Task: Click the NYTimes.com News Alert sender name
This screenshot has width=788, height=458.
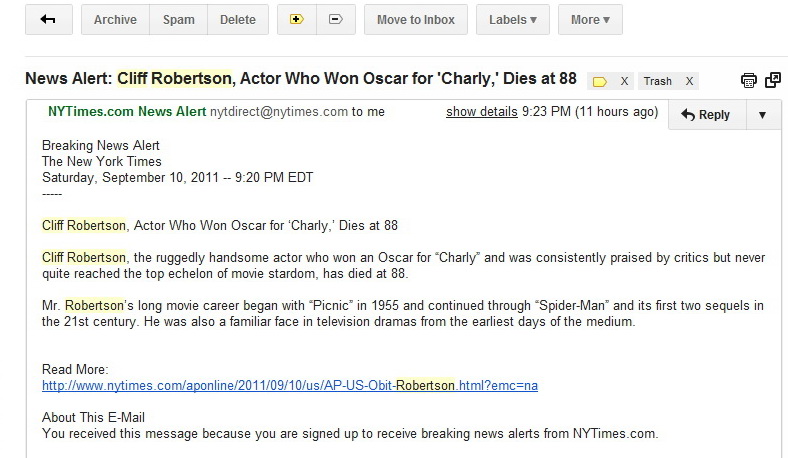Action: tap(127, 112)
